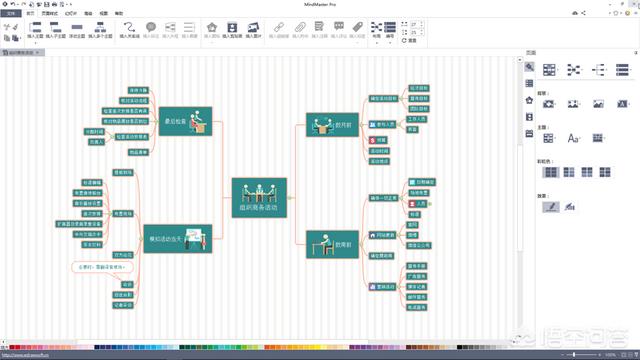Toggle the hand-drawn pencil effect button
Image resolution: width=640 pixels, height=360 pixels.
tap(551, 207)
